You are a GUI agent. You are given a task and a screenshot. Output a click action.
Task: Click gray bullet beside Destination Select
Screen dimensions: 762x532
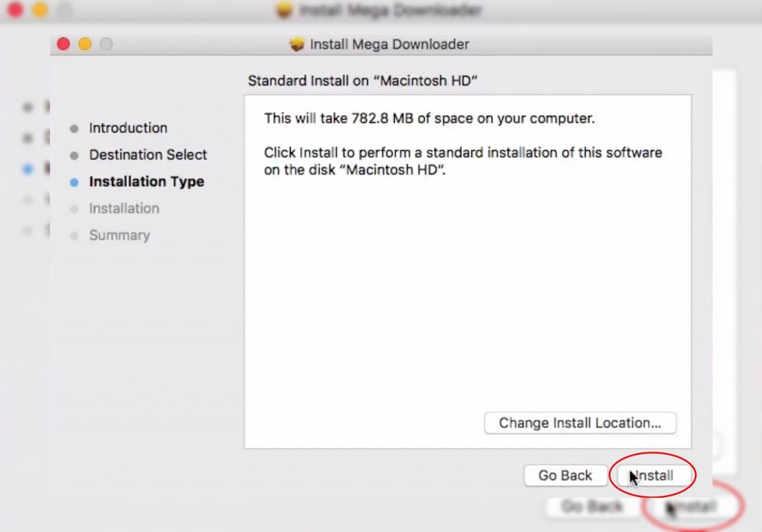pyautogui.click(x=74, y=155)
